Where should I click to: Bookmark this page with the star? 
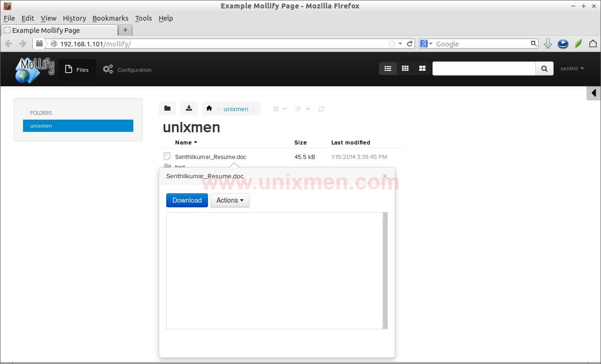click(392, 44)
